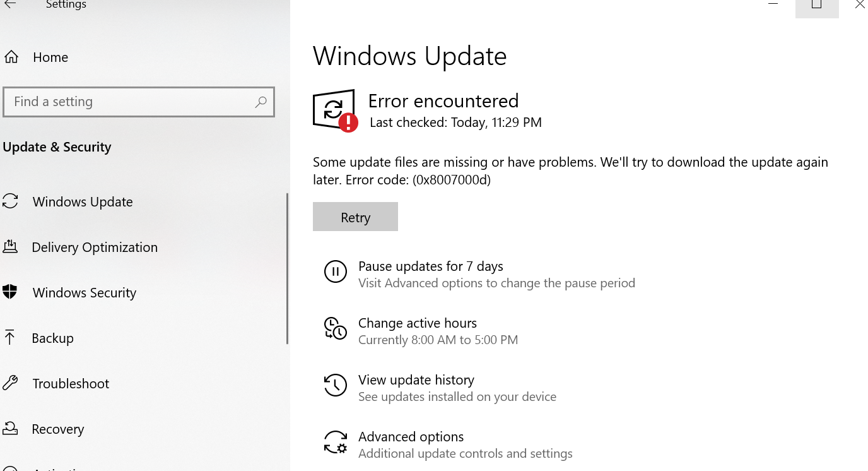
Task: Navigate to the Home settings page
Action: [x=49, y=57]
